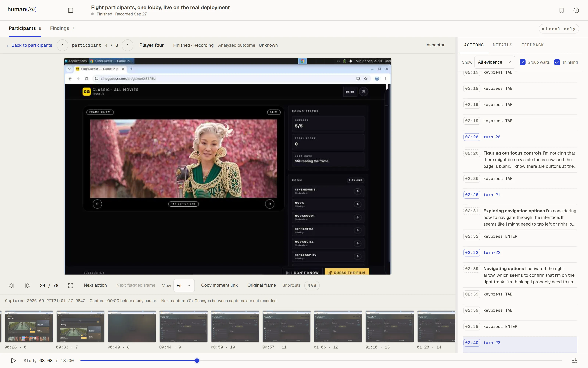Open tab list dropdown in recorded browser
The width and height of the screenshot is (588, 368).
(x=69, y=69)
